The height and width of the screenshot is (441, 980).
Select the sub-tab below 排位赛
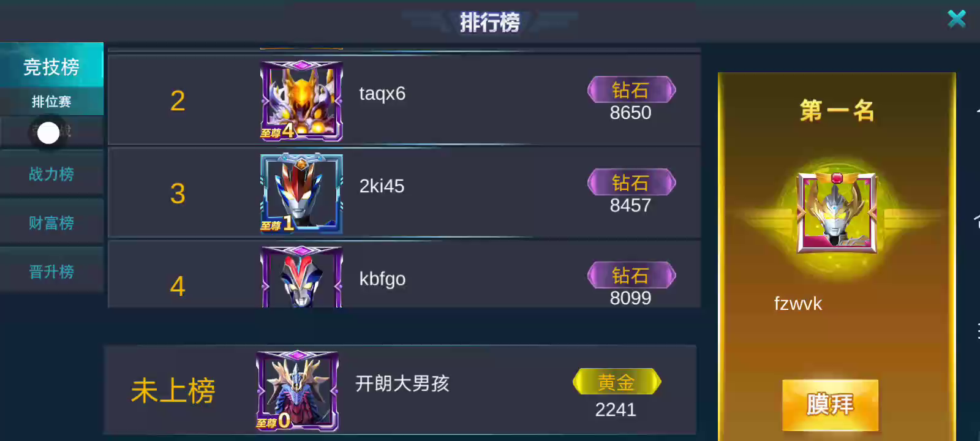pos(51,132)
